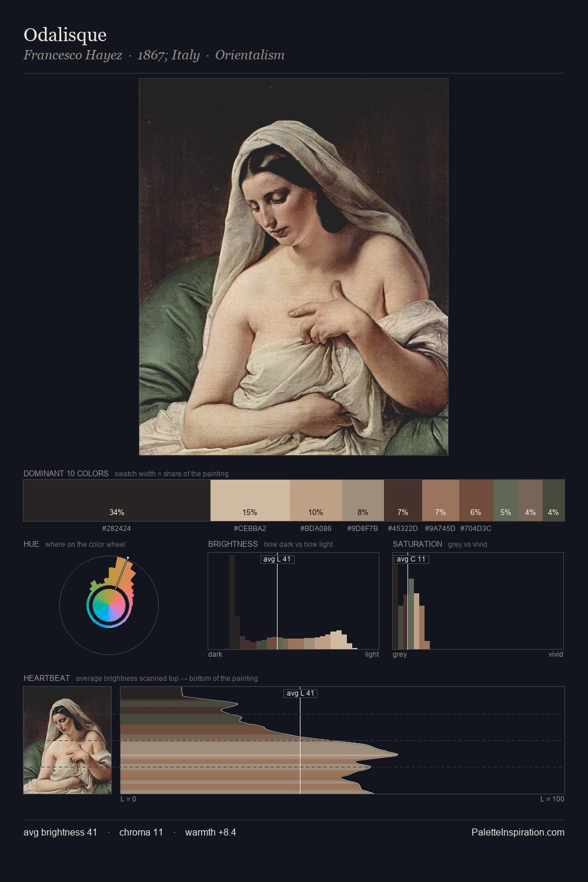The image size is (588, 882).
Task: Click the hex label #704D3C
Action: pos(476,529)
